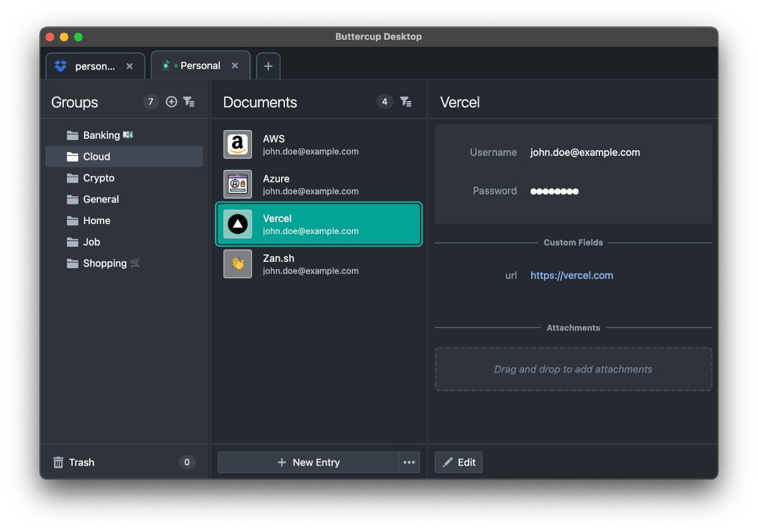Open the Documents filter and sort icon
Image resolution: width=758 pixels, height=532 pixels.
(406, 102)
